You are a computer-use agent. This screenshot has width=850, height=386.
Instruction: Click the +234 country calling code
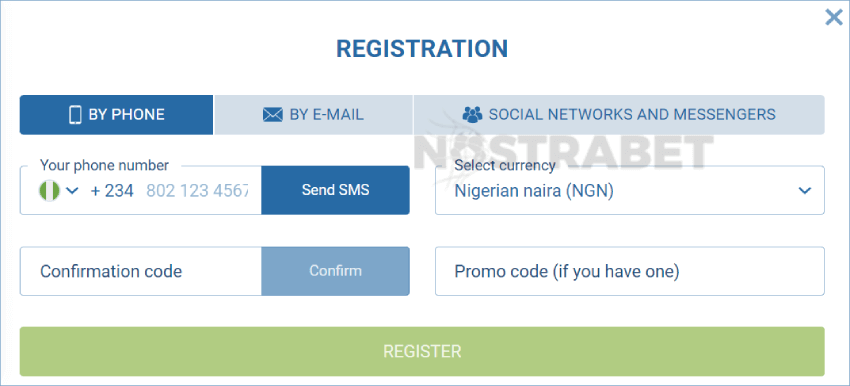[x=112, y=191]
